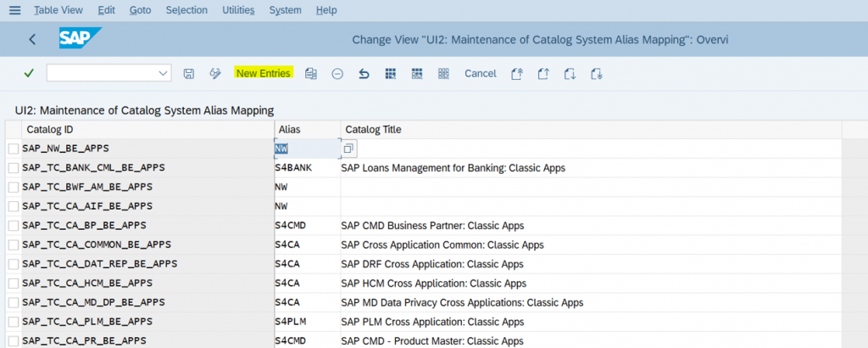Click the Select All grid icon
868x348 pixels.
[390, 74]
